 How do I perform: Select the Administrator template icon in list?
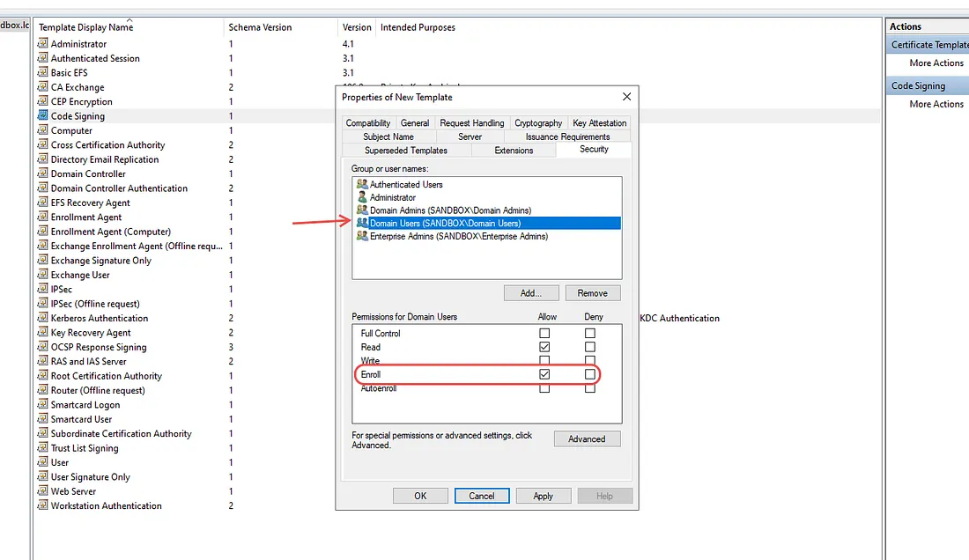[42, 44]
